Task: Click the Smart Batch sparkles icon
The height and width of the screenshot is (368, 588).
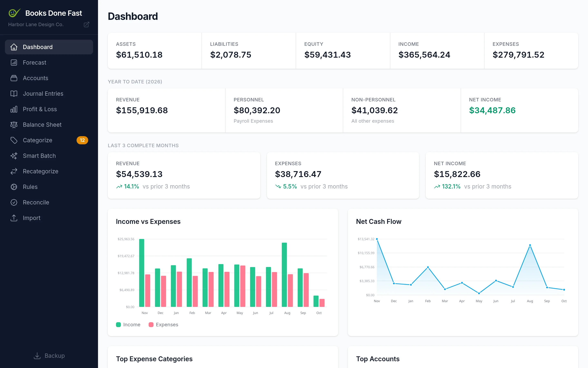Action: [14, 156]
